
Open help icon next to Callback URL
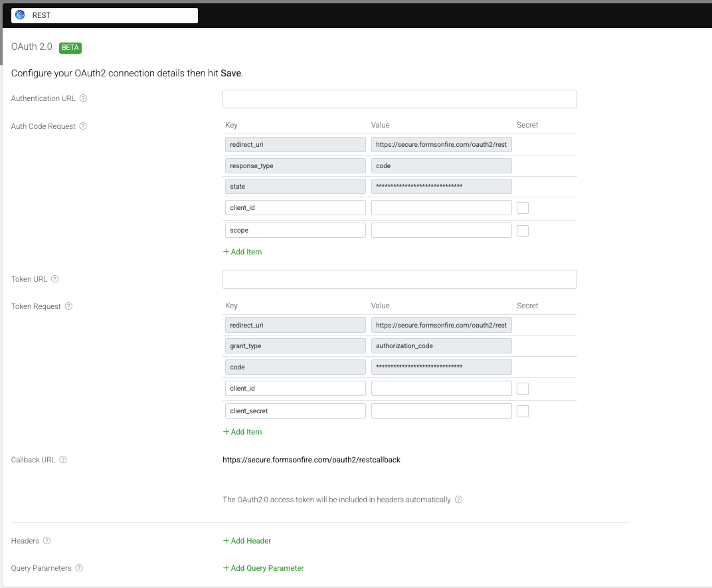(63, 459)
